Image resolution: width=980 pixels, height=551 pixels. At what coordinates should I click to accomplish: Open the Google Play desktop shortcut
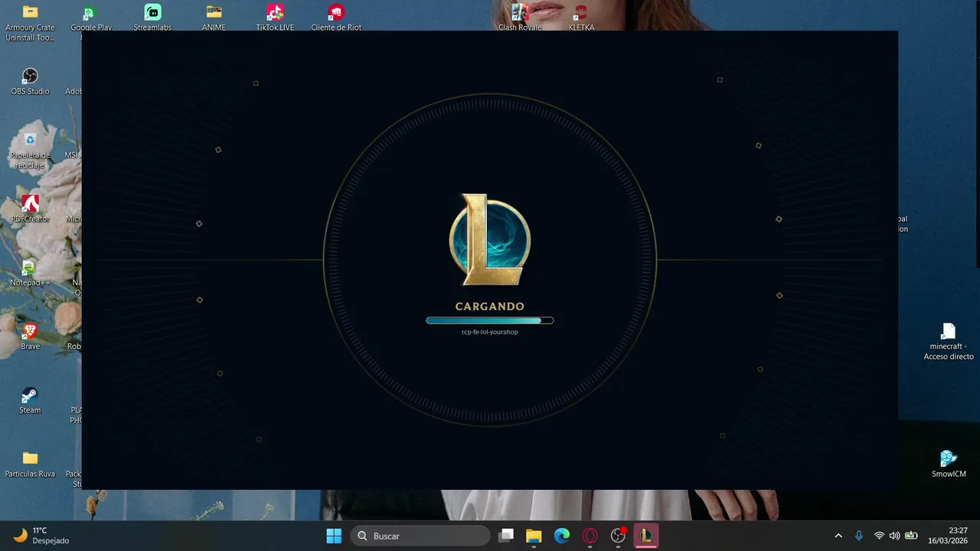point(91,18)
